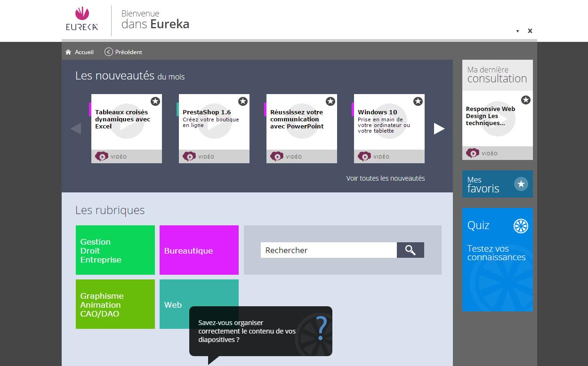
Task: Click the Ma dernière consultation heading
Action: coord(497,75)
